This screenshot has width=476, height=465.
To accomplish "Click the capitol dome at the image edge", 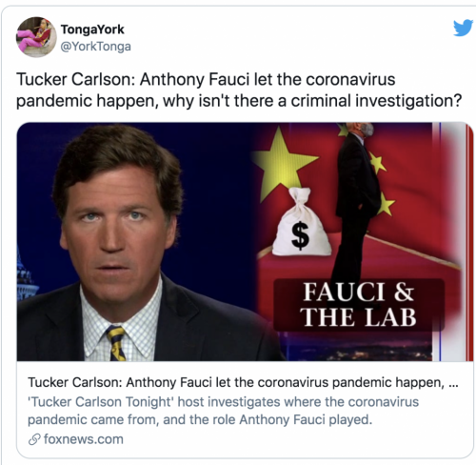I will tap(26, 276).
